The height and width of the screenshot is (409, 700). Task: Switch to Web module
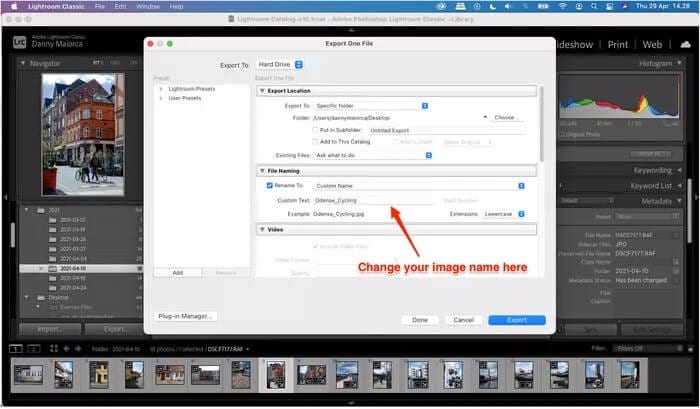click(x=652, y=45)
